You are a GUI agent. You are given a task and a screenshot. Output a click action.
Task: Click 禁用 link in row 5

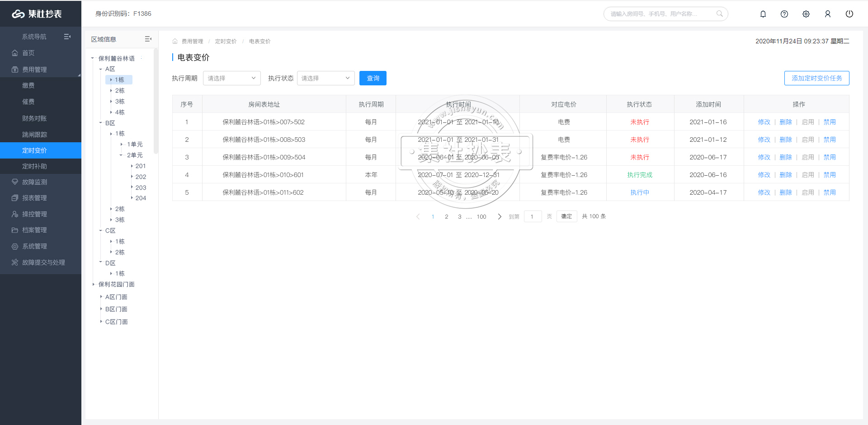coord(830,192)
